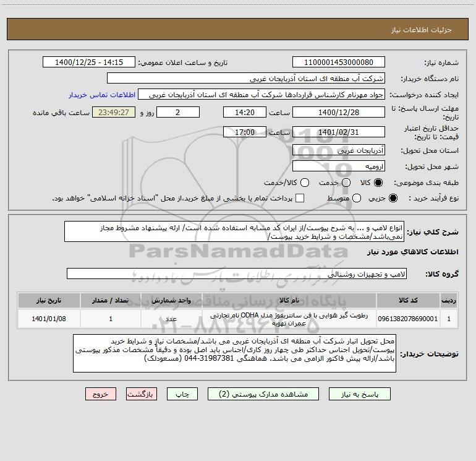Click the چاپ print button
The width and height of the screenshot is (476, 461).
click(x=182, y=394)
